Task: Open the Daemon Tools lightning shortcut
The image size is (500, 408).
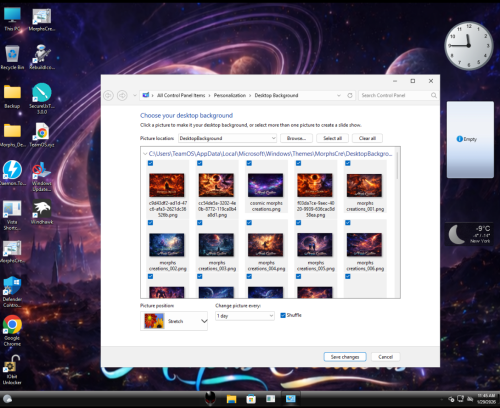Action: (x=12, y=173)
